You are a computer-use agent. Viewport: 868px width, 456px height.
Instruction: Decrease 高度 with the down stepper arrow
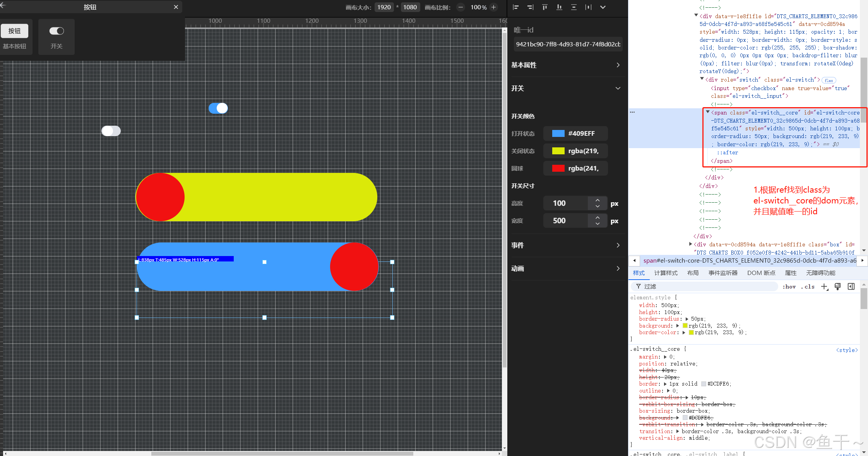pos(597,207)
